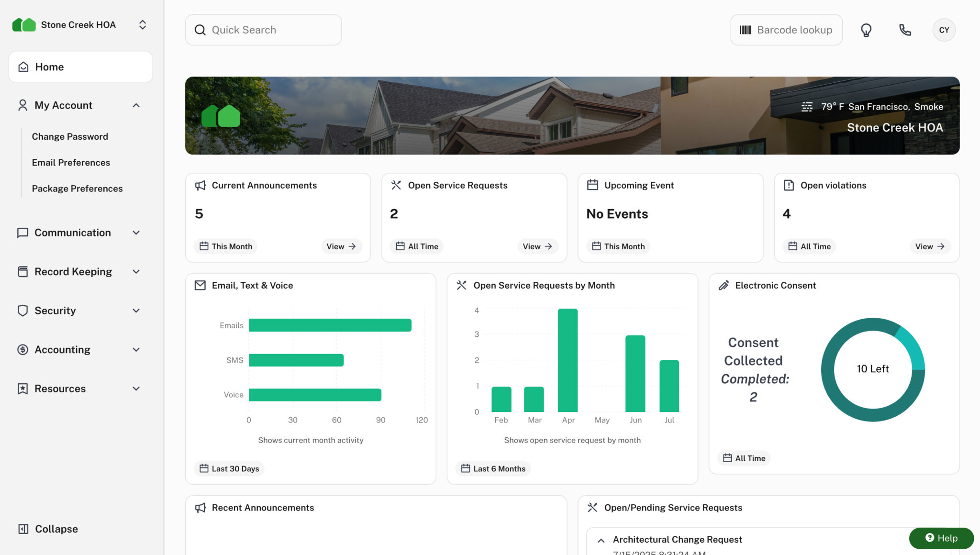Image resolution: width=980 pixels, height=555 pixels.
Task: Click the Help button
Action: 941,538
